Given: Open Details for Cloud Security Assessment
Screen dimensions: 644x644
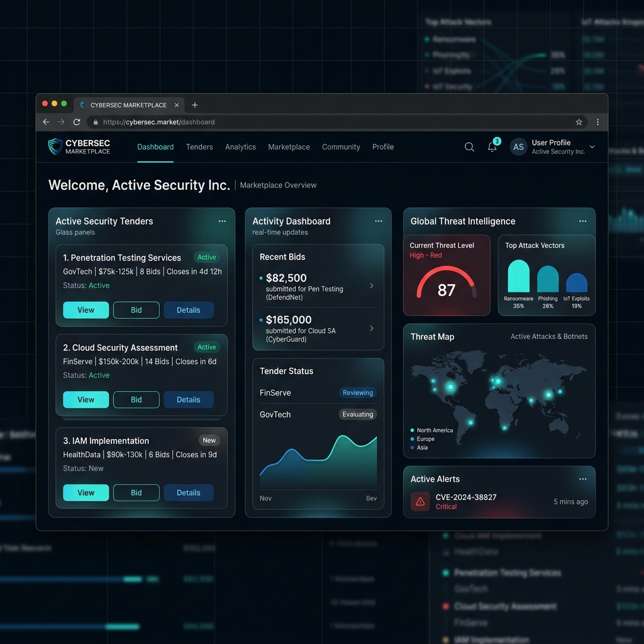Looking at the screenshot, I should click(x=189, y=399).
